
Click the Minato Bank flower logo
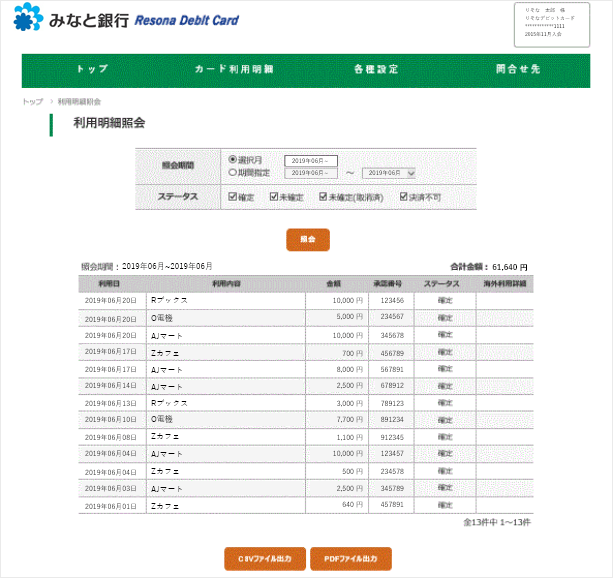click(28, 17)
